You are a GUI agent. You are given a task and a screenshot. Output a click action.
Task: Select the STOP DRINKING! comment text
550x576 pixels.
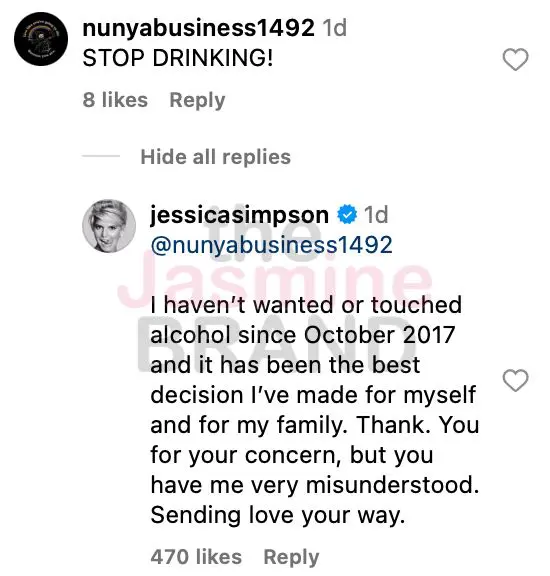click(x=178, y=58)
